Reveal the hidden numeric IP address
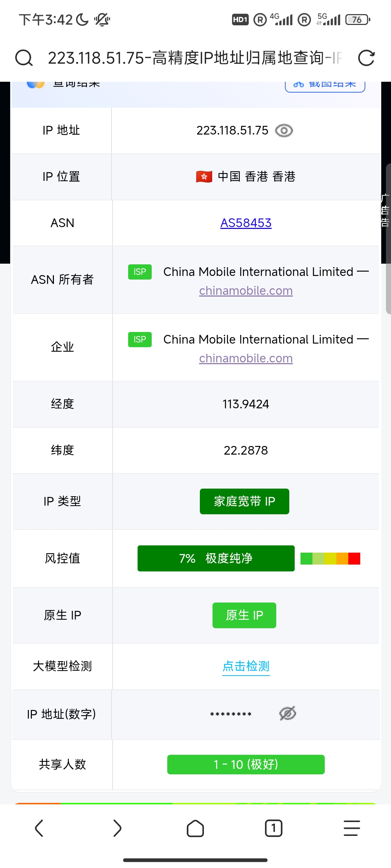 point(287,714)
